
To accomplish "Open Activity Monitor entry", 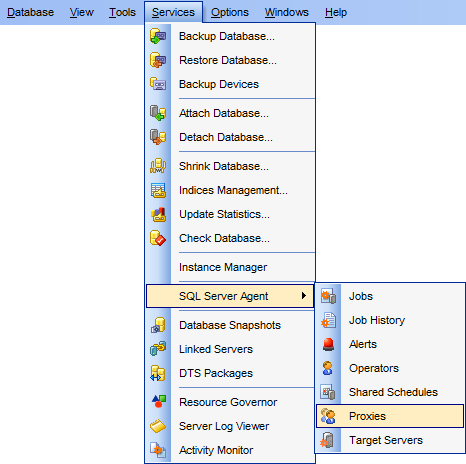I will tap(230, 450).
